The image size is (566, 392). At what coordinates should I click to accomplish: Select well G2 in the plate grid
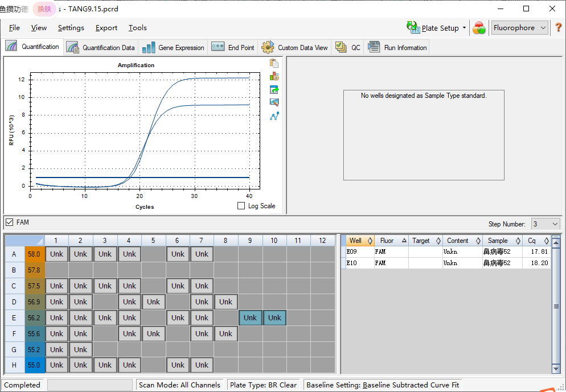80,349
